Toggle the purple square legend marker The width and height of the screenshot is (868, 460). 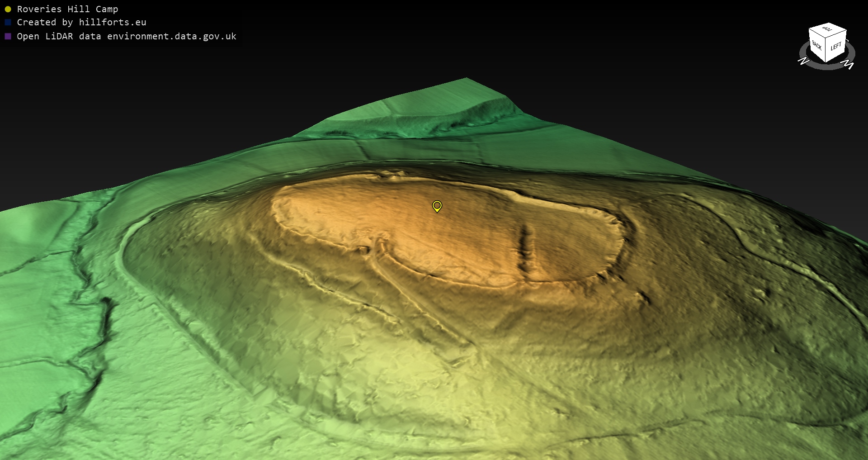(x=8, y=36)
